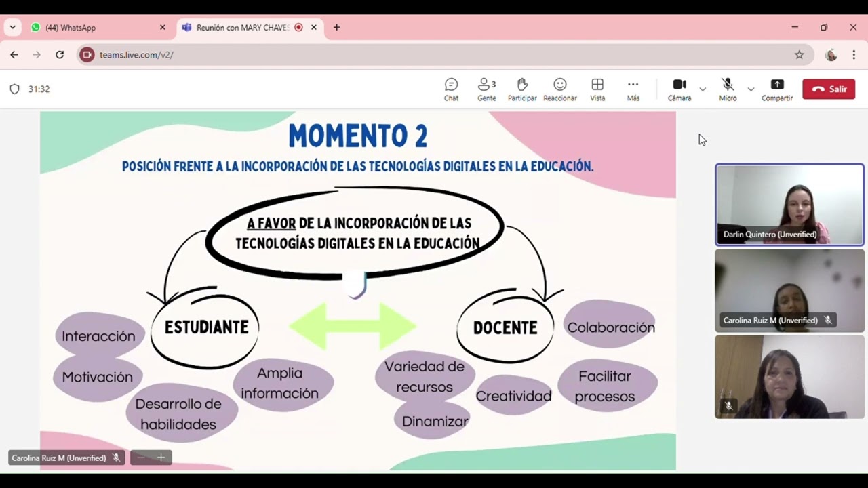Zoom in shared content with plus button
This screenshot has height=488, width=868.
[x=161, y=457]
